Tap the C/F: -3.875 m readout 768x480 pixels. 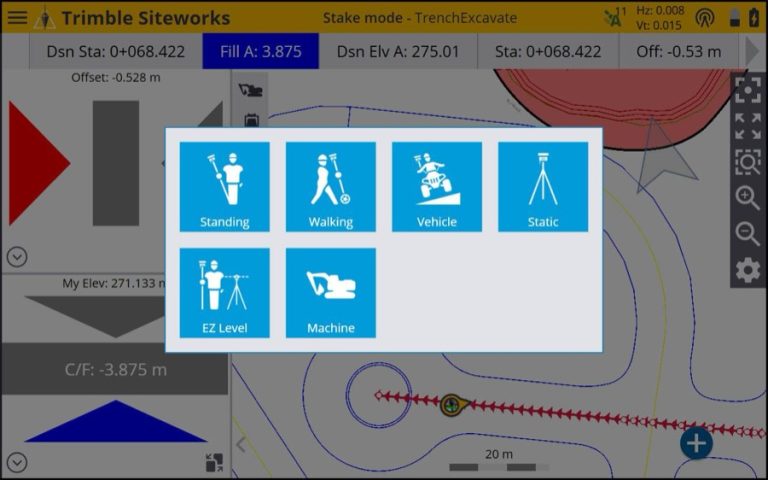(116, 369)
